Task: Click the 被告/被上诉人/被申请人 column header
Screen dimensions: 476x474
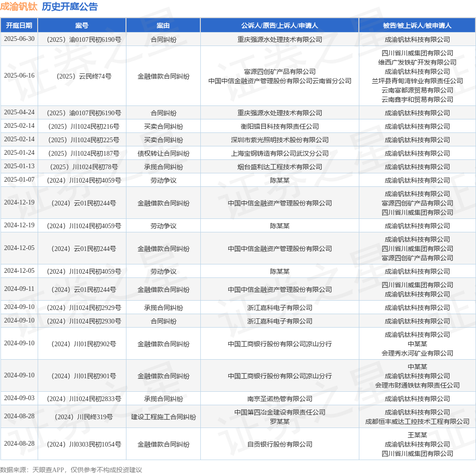Action: click(417, 26)
